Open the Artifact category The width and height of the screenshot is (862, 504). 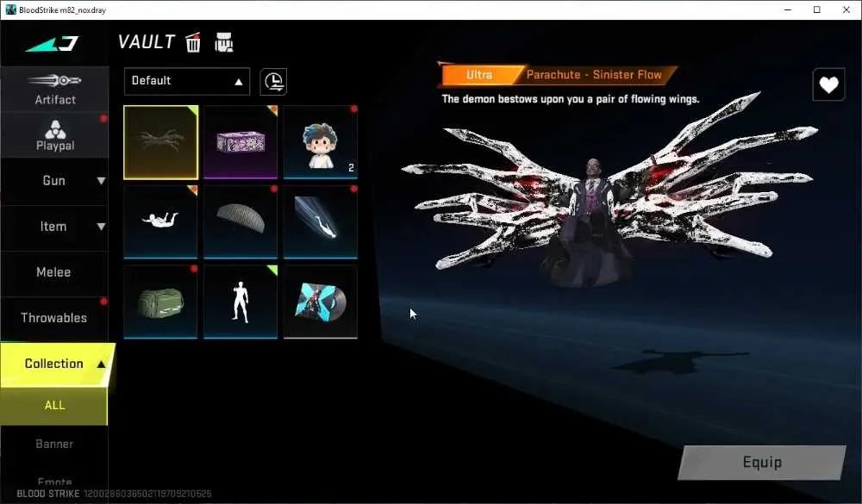point(55,90)
